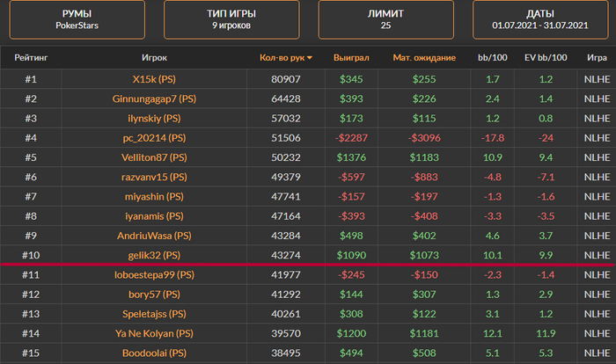Viewport: 616px width, 364px height.
Task: Open the ЛИМИТ 25 filter
Action: (x=385, y=19)
